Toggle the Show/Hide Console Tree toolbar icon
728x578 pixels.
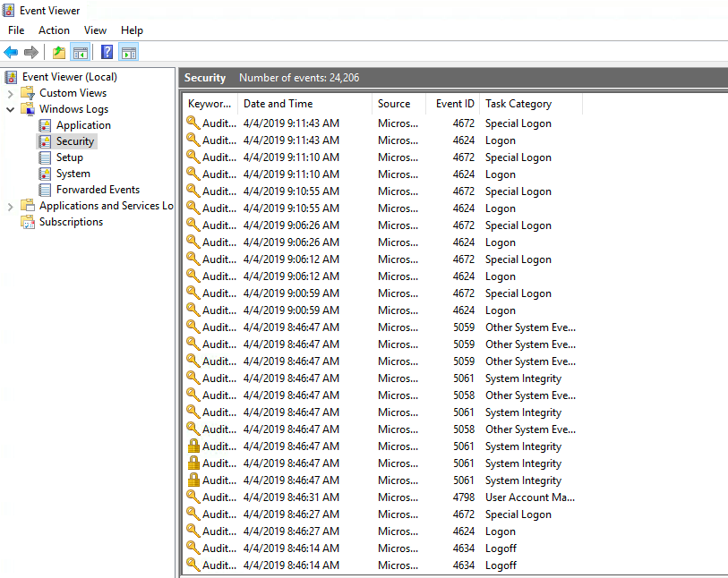coord(80,53)
